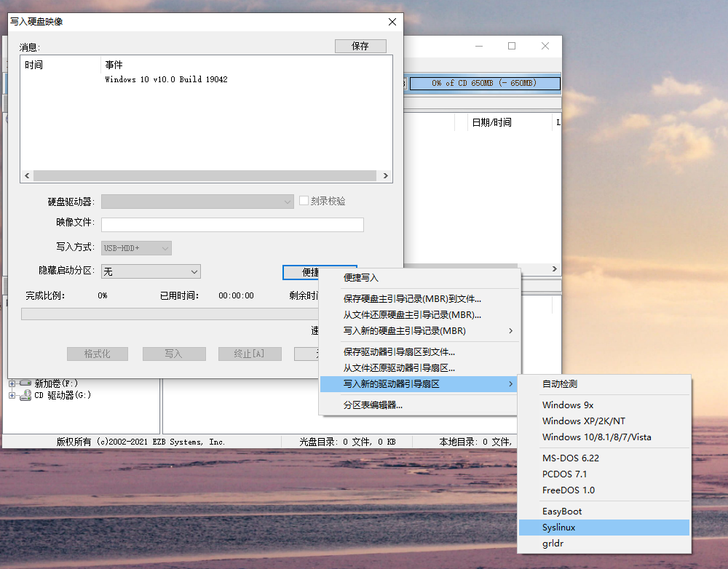Select Windows 9x boot sector option
728x569 pixels.
tap(604, 405)
